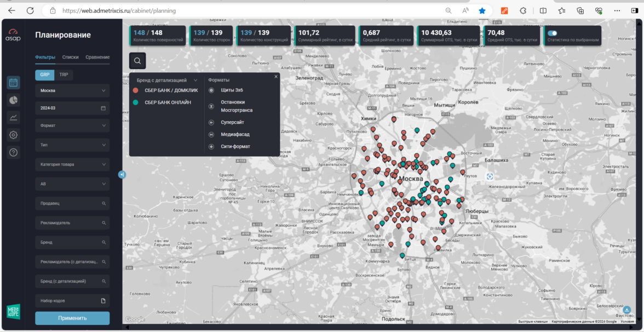The image size is (644, 332).
Task: Open the planning calendar sidebar icon
Action: point(14,83)
